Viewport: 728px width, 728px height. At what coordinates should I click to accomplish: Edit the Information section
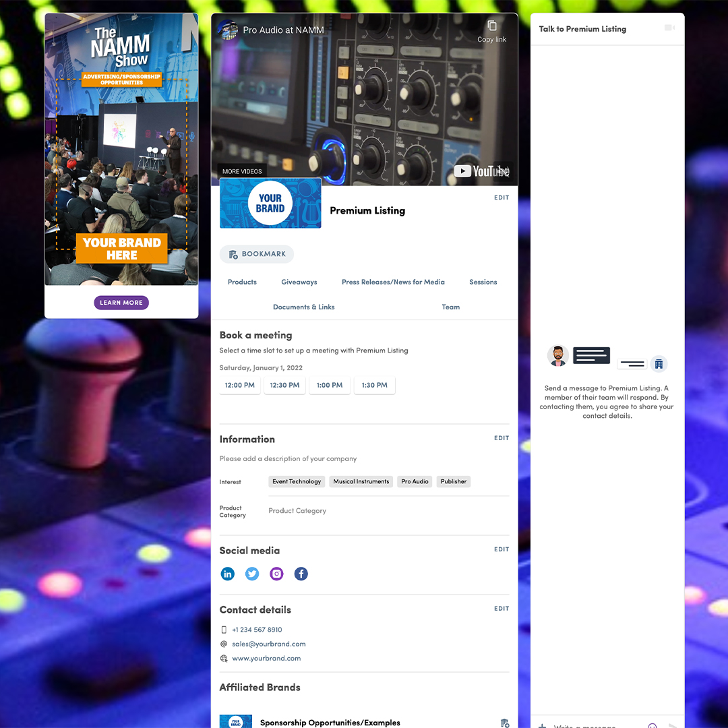502,438
